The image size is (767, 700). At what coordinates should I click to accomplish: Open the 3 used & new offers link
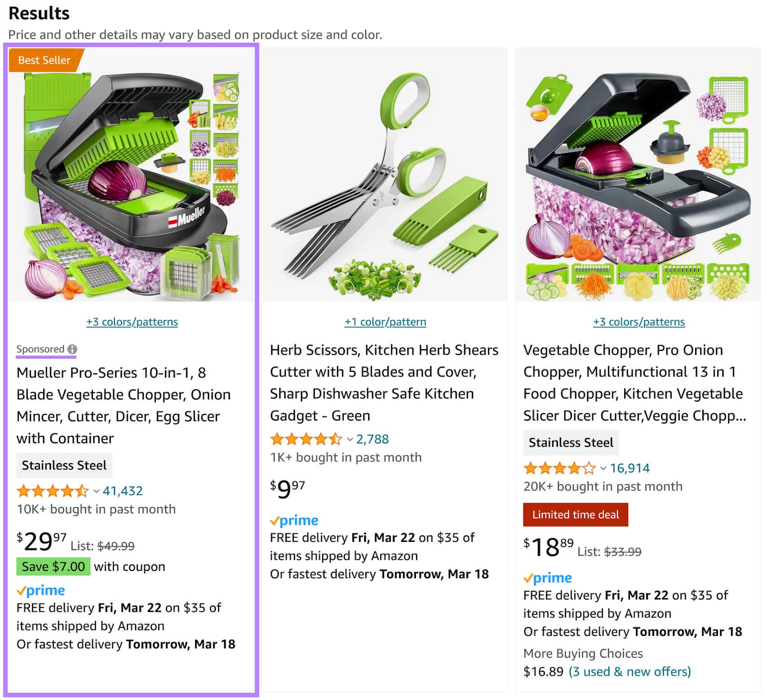tap(629, 671)
